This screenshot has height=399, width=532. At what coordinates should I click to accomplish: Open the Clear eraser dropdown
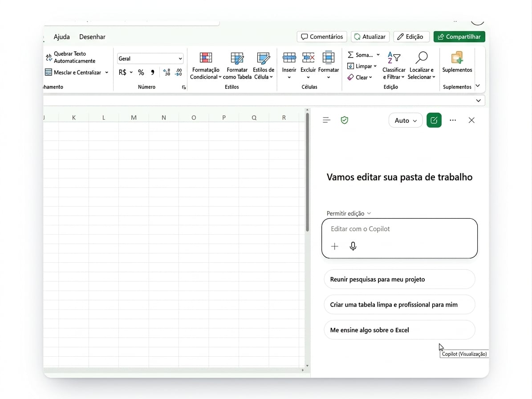click(x=360, y=77)
